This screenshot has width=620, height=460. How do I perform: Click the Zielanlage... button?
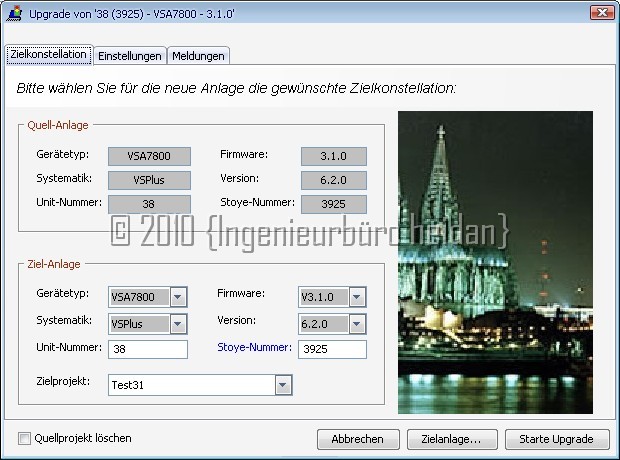point(451,439)
